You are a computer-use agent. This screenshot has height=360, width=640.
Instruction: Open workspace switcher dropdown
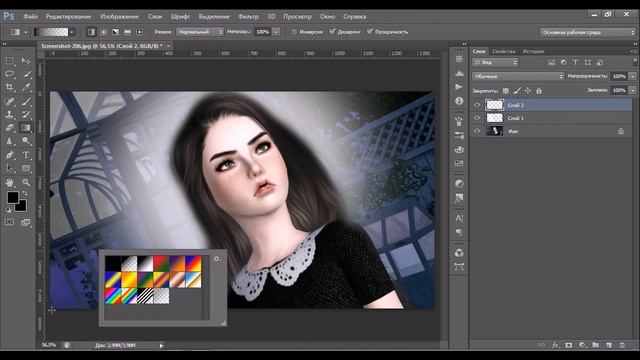(588, 32)
